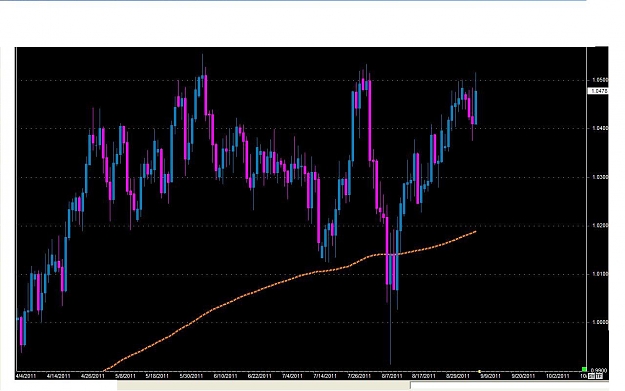
Task: Click the 7/4/2011 date label
Action: coord(293,376)
